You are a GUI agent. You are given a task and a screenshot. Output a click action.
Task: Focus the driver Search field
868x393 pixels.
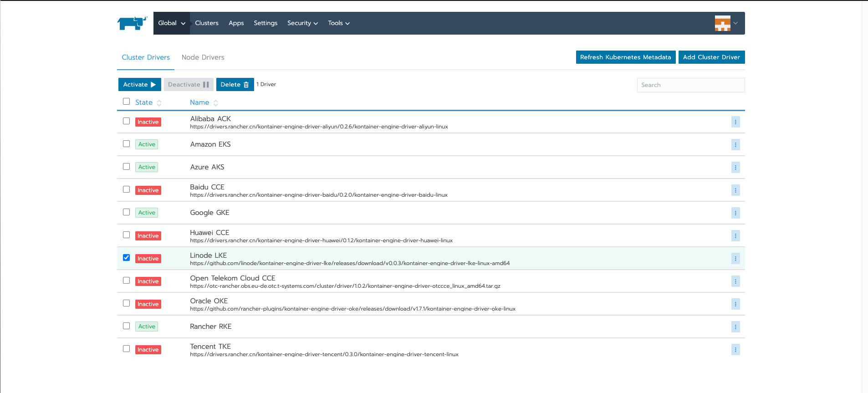coord(690,85)
